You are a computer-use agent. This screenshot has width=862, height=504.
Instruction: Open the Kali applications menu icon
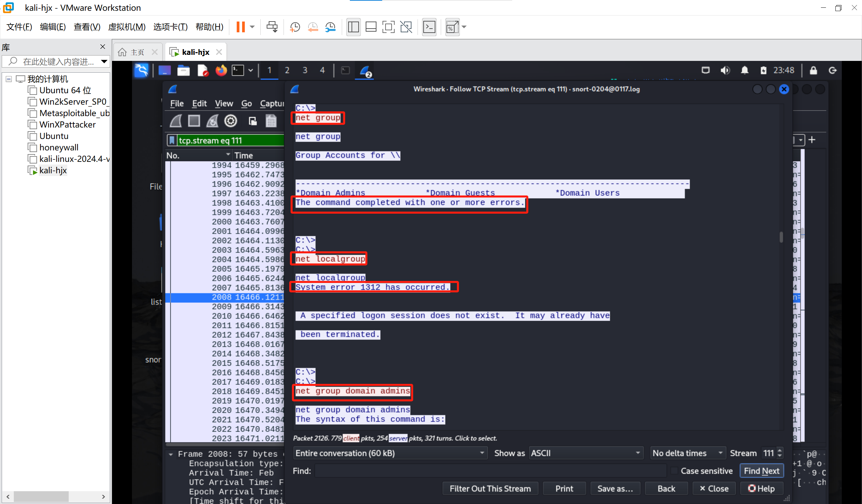click(x=142, y=70)
